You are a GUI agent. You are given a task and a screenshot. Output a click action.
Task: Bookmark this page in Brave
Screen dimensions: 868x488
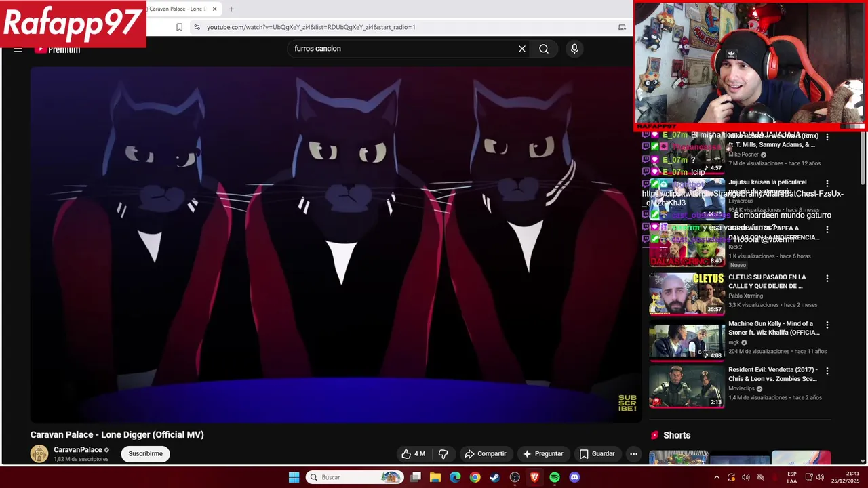(x=179, y=27)
